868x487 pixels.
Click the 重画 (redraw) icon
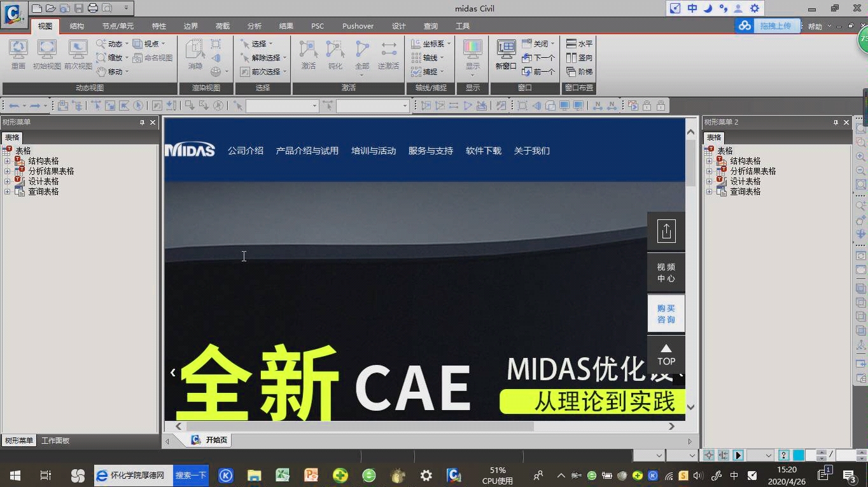pos(18,55)
